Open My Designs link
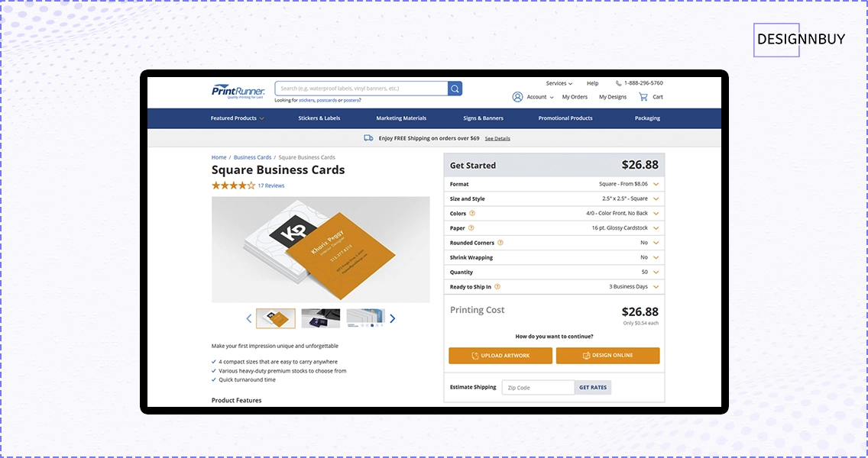Image resolution: width=868 pixels, height=458 pixels. (x=613, y=97)
